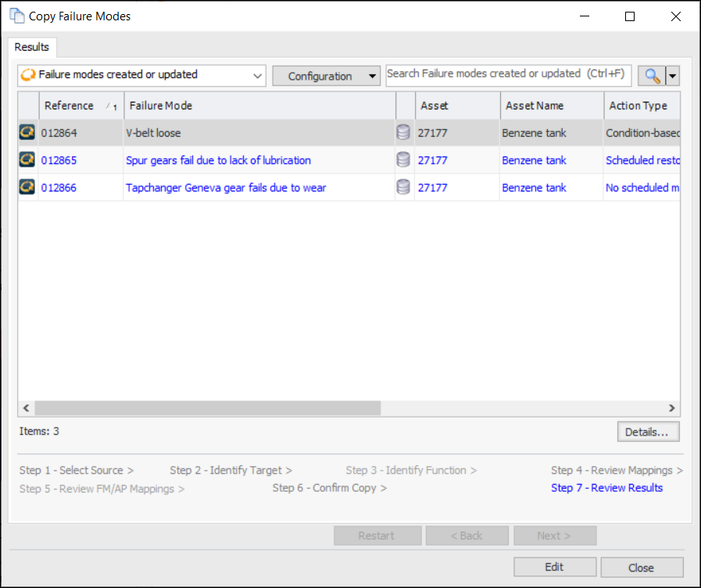
Task: Click asset cylinder icon in V-belt loose row
Action: 403,133
